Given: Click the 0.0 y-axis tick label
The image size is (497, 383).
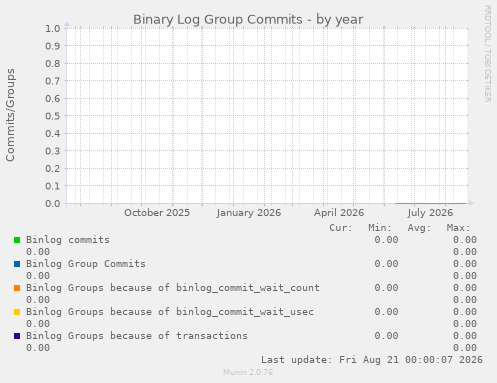Looking at the screenshot, I should tap(53, 203).
